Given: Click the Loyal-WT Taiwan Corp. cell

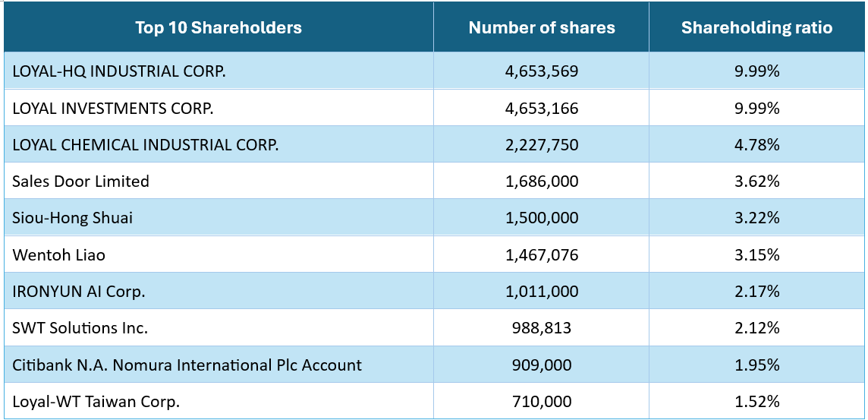Looking at the screenshot, I should click(96, 402).
